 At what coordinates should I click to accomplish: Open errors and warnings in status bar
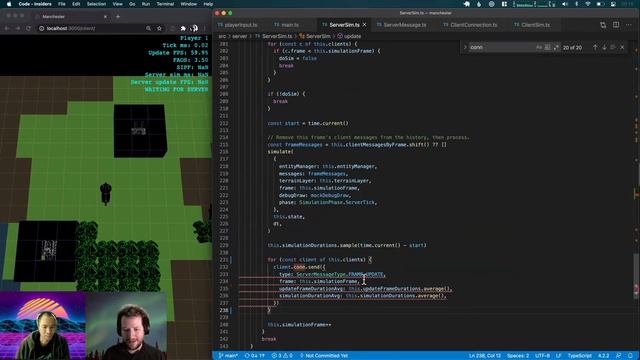282,356
